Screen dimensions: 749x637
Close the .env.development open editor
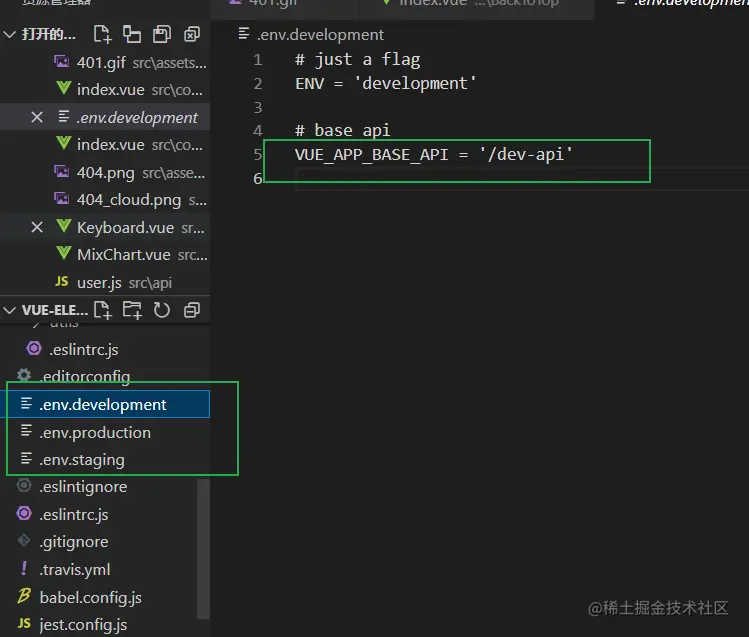(37, 117)
